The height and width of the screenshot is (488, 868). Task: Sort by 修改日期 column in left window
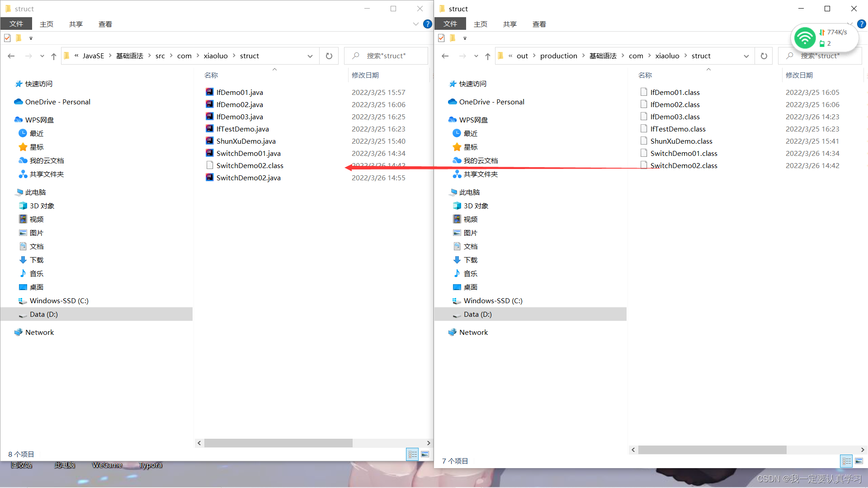pos(365,75)
